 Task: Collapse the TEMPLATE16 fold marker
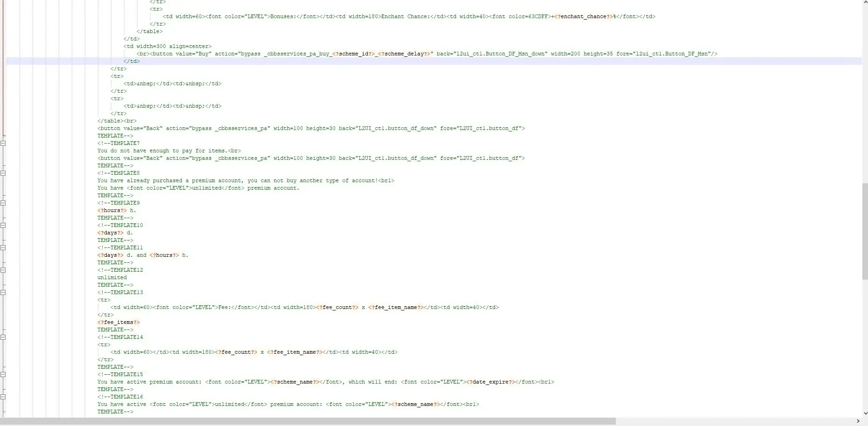pyautogui.click(x=3, y=397)
